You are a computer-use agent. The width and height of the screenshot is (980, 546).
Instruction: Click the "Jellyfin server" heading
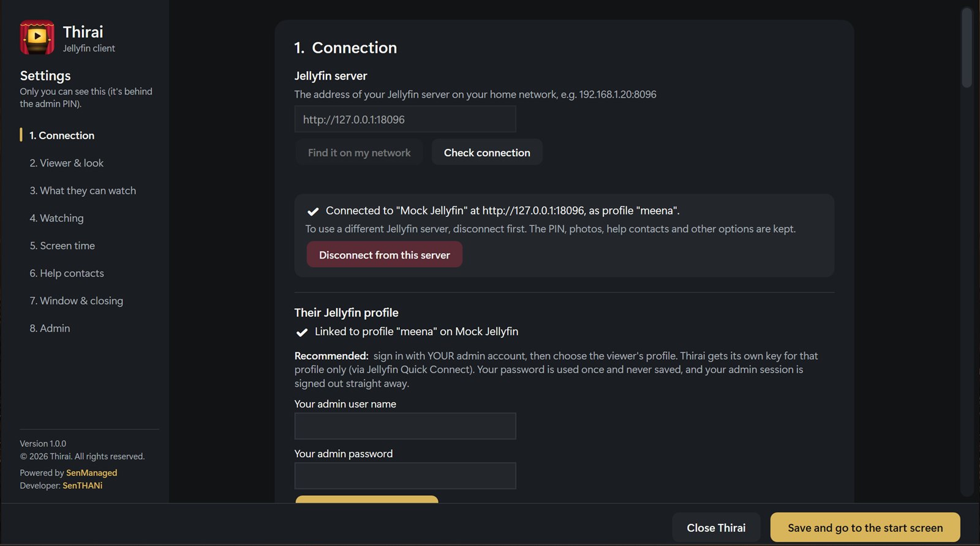tap(331, 76)
